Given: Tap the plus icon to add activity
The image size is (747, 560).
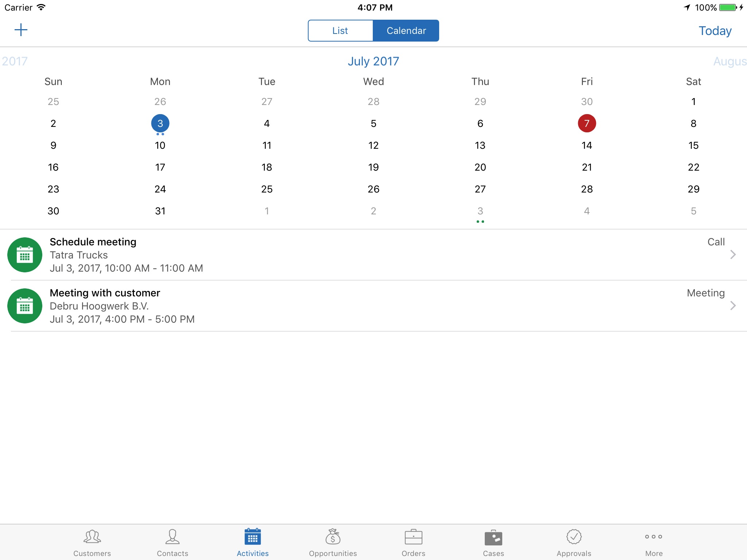Looking at the screenshot, I should tap(21, 30).
